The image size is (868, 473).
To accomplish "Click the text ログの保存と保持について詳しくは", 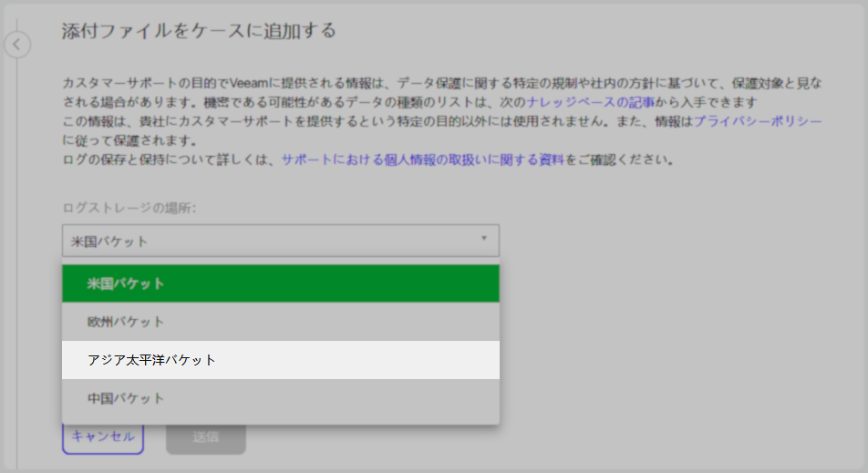I will tap(170, 160).
